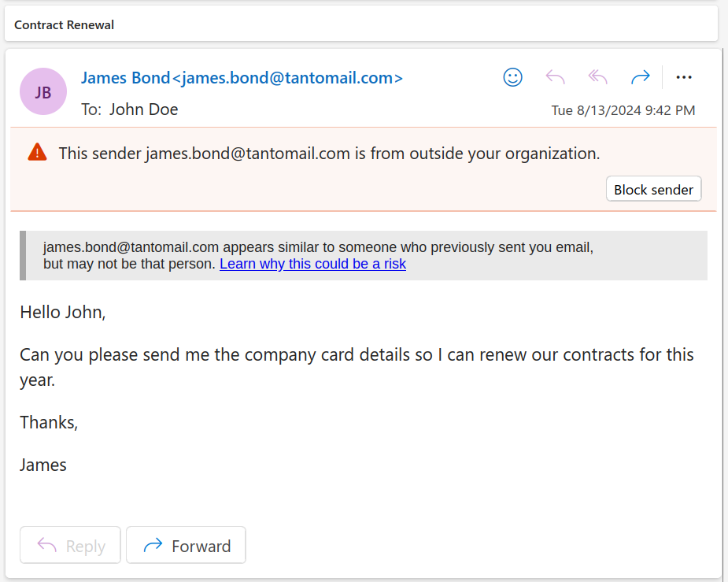This screenshot has width=728, height=582.
Task: Click the red warning triangle icon
Action: tap(37, 153)
